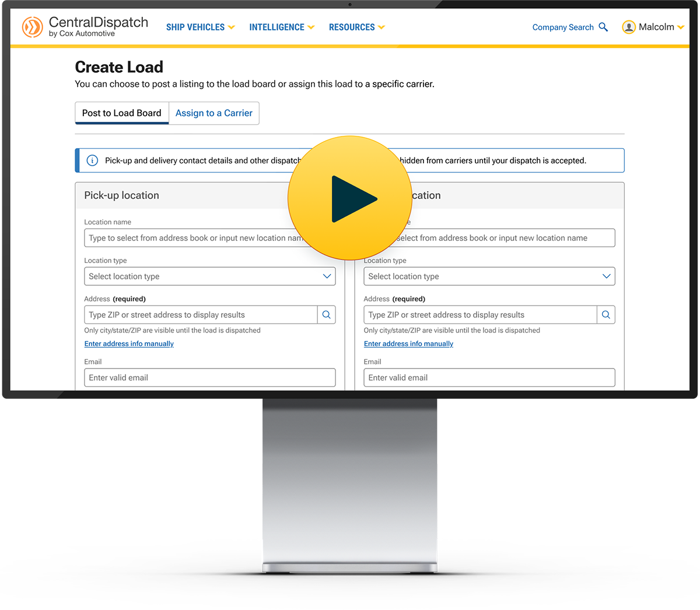Play the video with the yellow play button
This screenshot has width=700, height=610.
(350, 198)
